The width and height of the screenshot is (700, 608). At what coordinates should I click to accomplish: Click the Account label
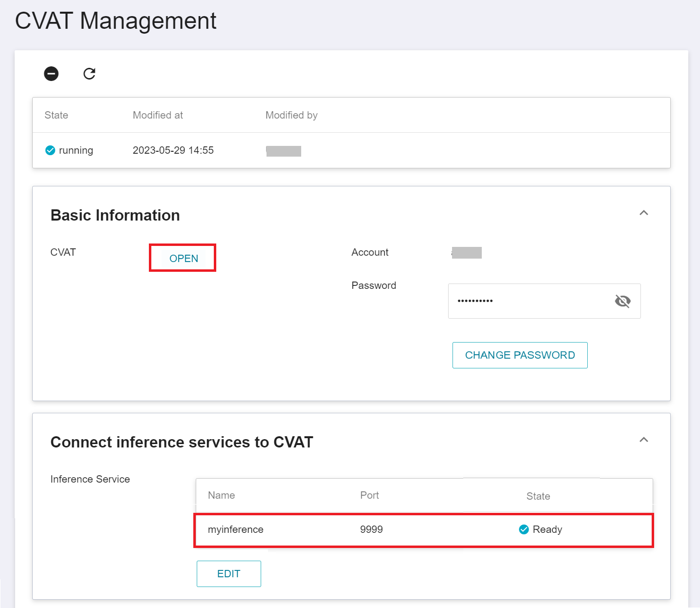coord(370,252)
